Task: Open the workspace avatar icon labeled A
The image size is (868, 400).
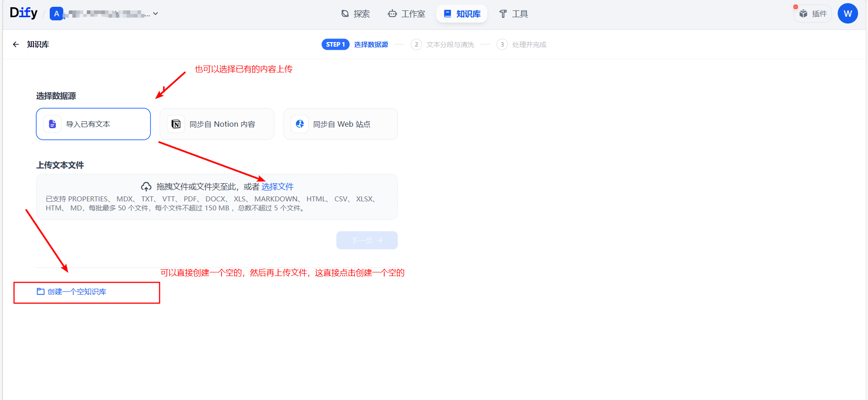Action: click(57, 14)
